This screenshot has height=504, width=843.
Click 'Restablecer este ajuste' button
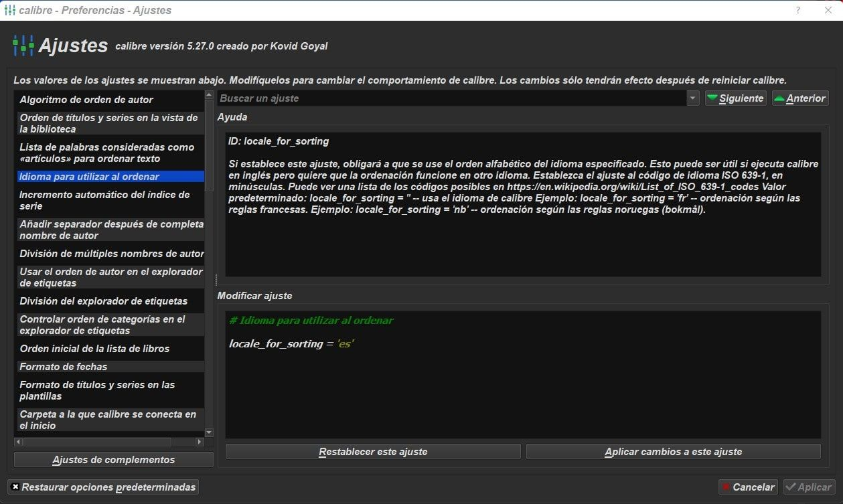pyautogui.click(x=373, y=452)
